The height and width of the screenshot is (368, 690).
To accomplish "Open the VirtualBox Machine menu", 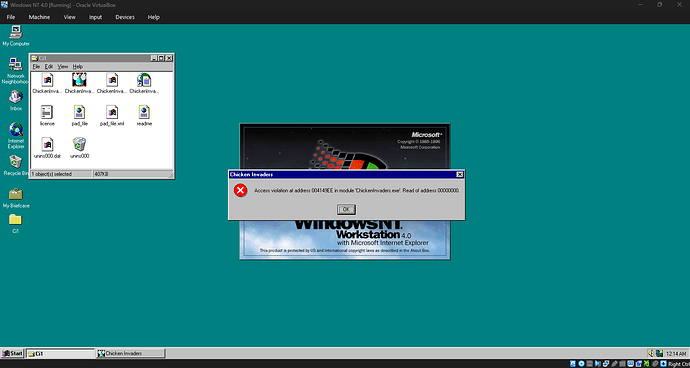I will [39, 17].
